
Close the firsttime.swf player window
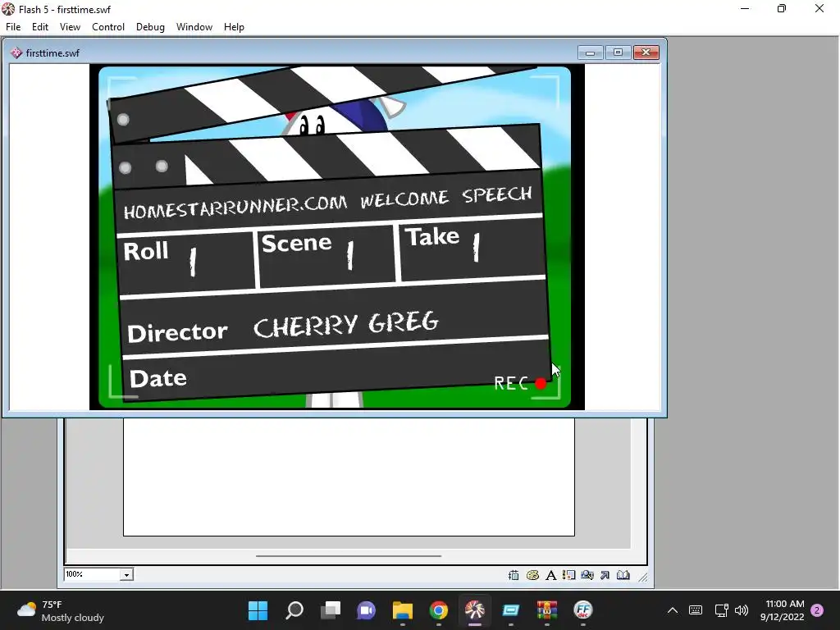click(x=646, y=52)
